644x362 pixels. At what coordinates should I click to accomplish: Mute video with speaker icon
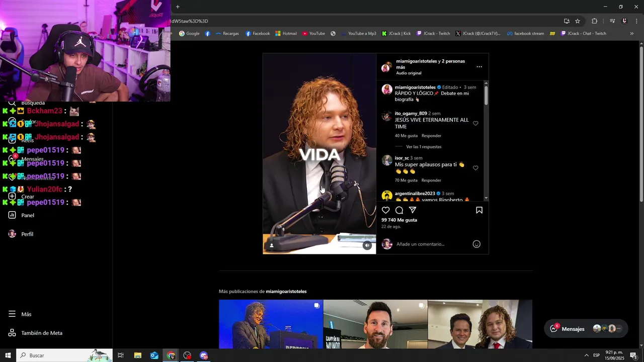point(367,245)
